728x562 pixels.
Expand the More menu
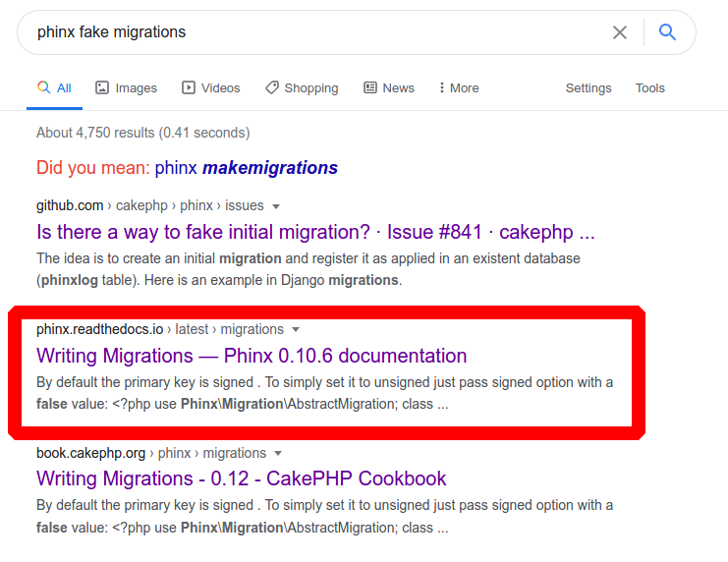[459, 87]
